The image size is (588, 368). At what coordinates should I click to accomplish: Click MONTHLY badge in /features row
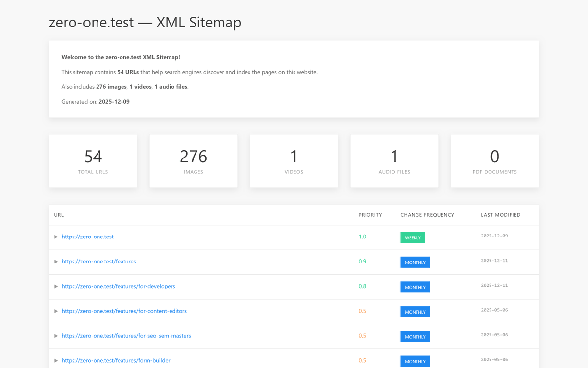(x=415, y=263)
